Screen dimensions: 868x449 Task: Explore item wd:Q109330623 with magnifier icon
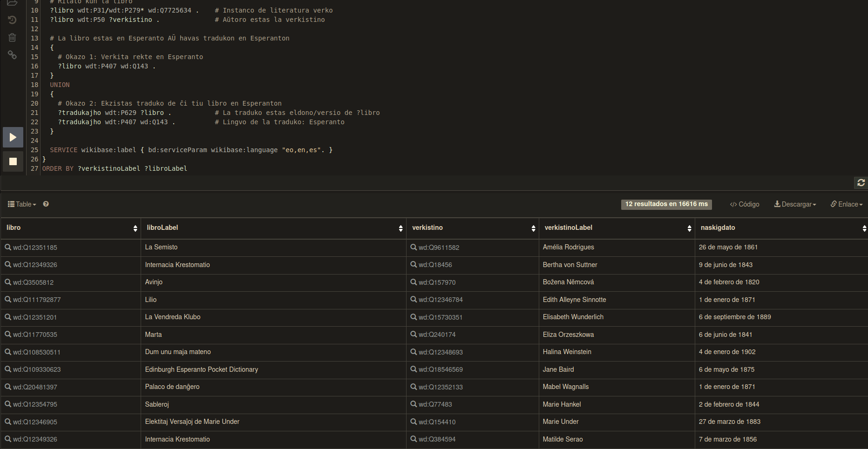(8, 369)
